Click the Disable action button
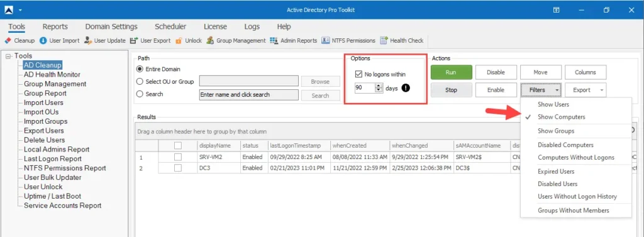644x237 pixels. click(496, 72)
